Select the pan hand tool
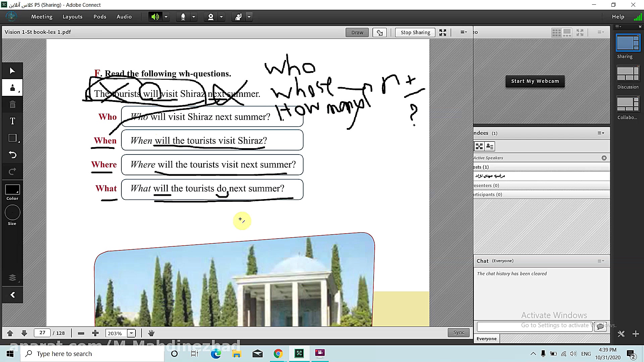644x362 pixels. (x=151, y=333)
